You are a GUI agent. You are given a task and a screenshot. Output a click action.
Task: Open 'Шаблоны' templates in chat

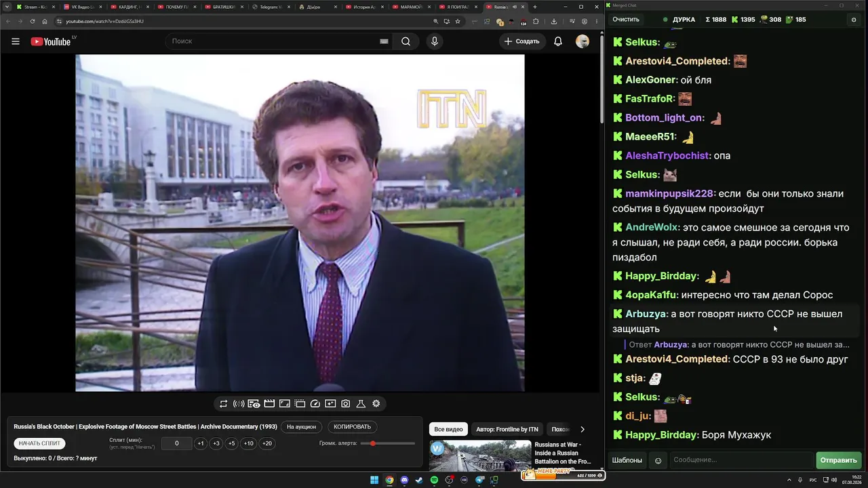(627, 460)
